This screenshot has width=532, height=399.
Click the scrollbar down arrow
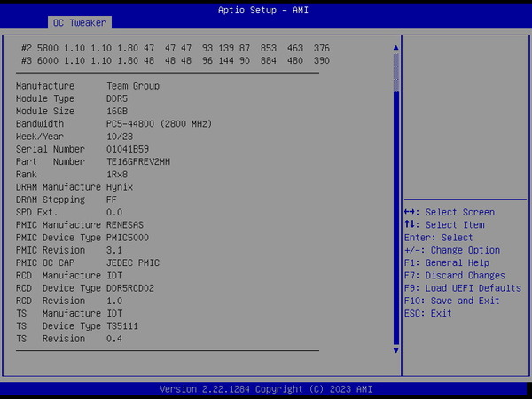[x=396, y=350]
